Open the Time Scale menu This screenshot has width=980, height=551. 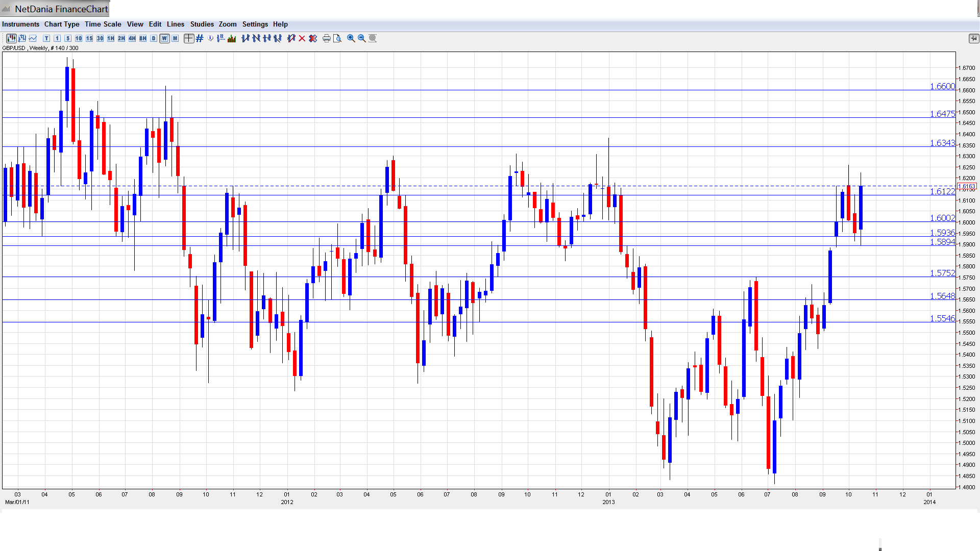click(103, 24)
